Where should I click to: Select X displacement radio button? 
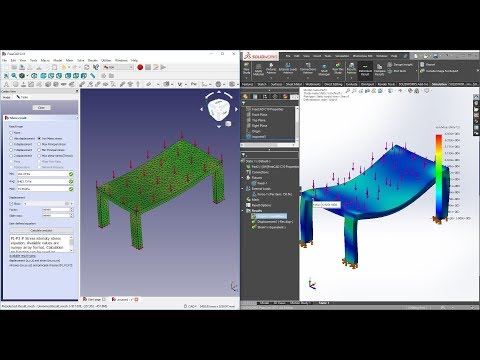11,144
